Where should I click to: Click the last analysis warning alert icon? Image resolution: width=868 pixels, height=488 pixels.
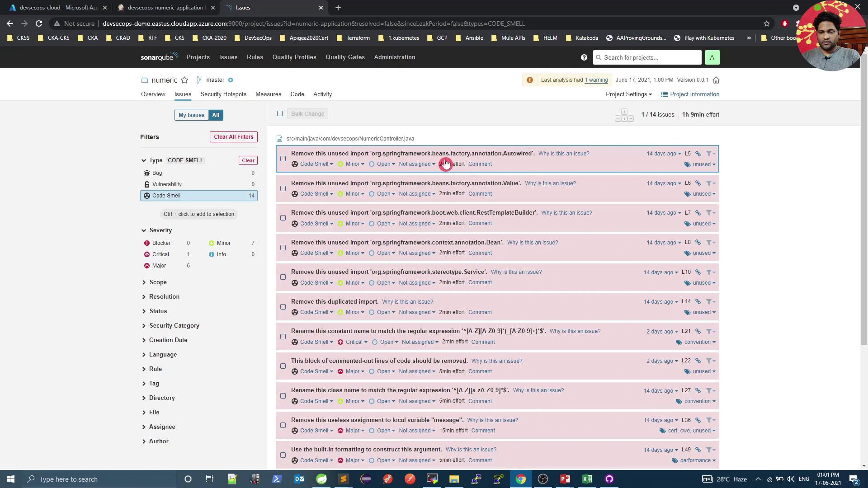point(530,80)
